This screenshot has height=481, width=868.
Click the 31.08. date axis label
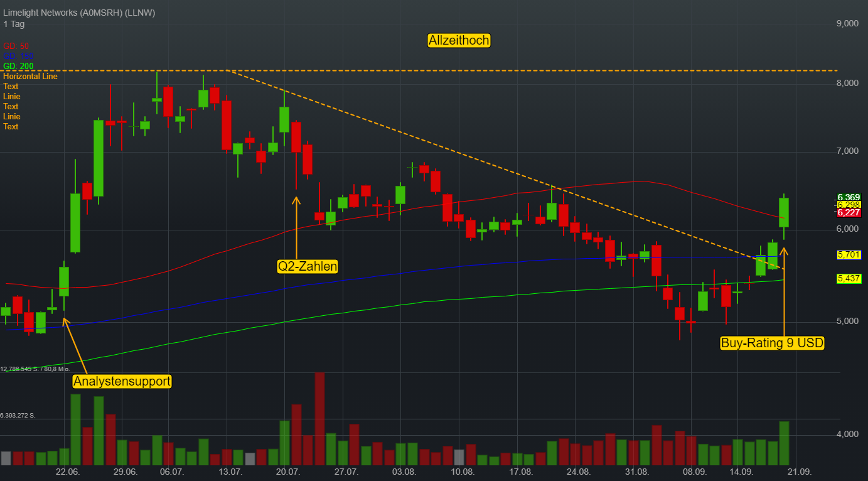click(x=636, y=472)
